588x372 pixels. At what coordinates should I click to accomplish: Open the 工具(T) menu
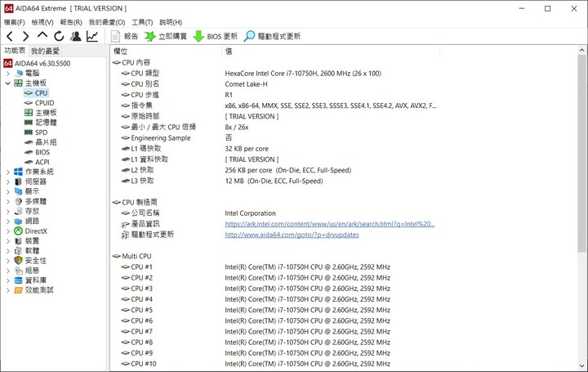[142, 22]
